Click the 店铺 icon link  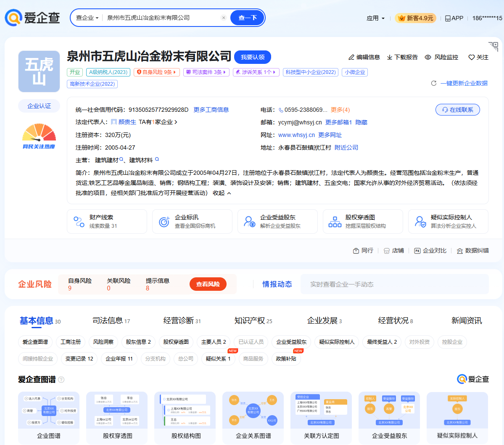[394, 250]
